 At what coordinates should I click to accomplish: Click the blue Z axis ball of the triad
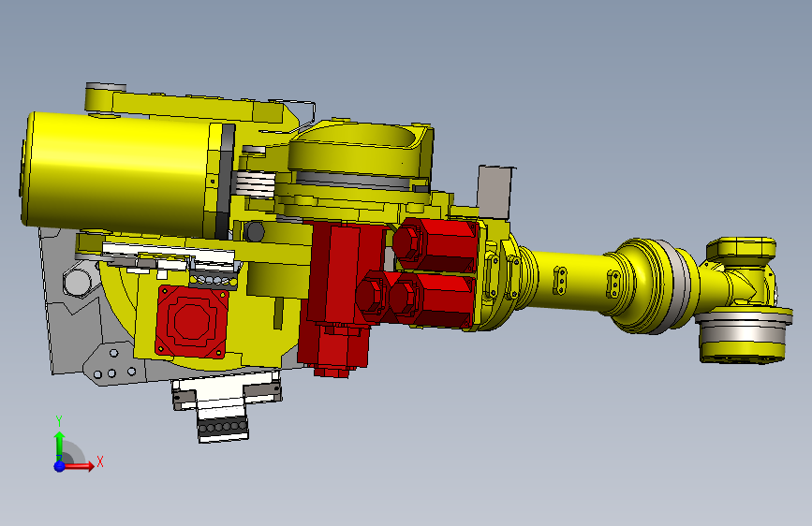point(60,466)
